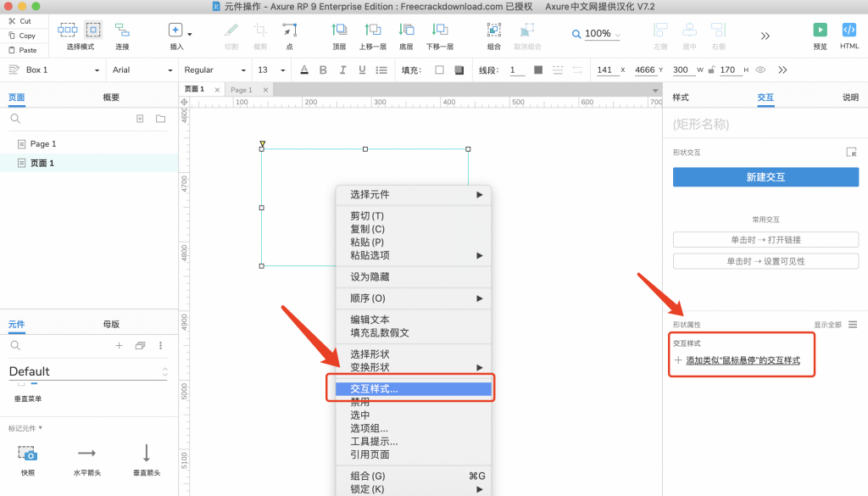Bring widget to front with 顶层 icon
Image resolution: width=868 pixels, height=496 pixels.
tap(339, 31)
